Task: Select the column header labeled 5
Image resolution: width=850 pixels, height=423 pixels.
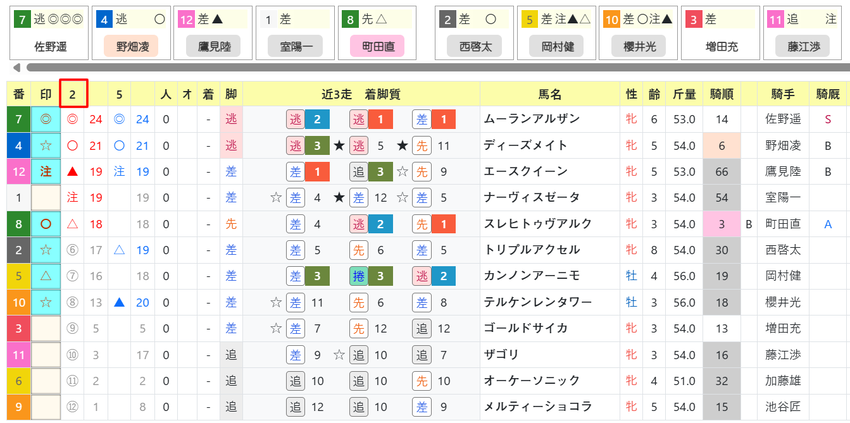Action: [x=119, y=94]
